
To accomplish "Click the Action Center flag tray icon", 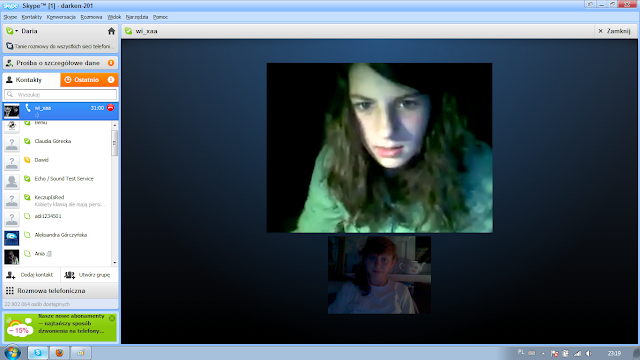I will click(554, 353).
